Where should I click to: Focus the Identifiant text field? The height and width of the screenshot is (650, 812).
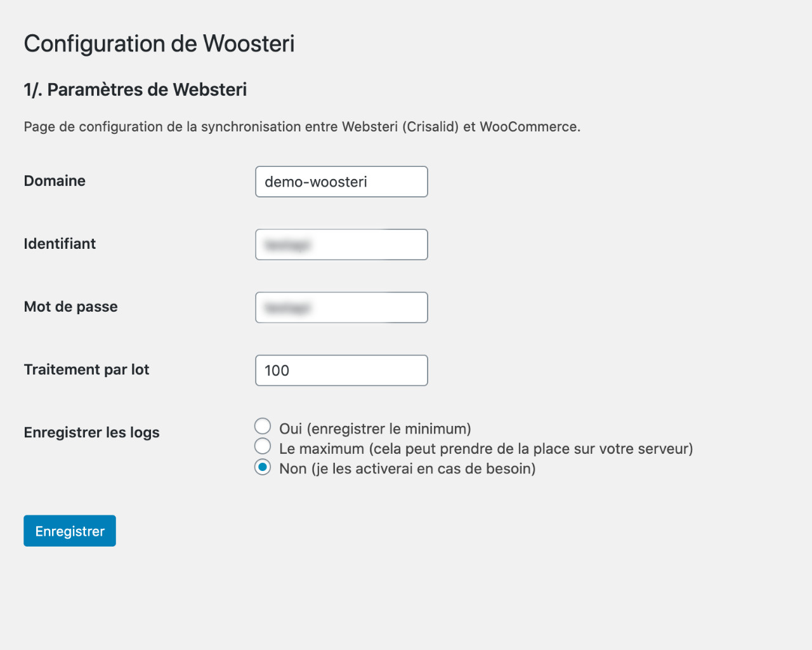pyautogui.click(x=341, y=244)
